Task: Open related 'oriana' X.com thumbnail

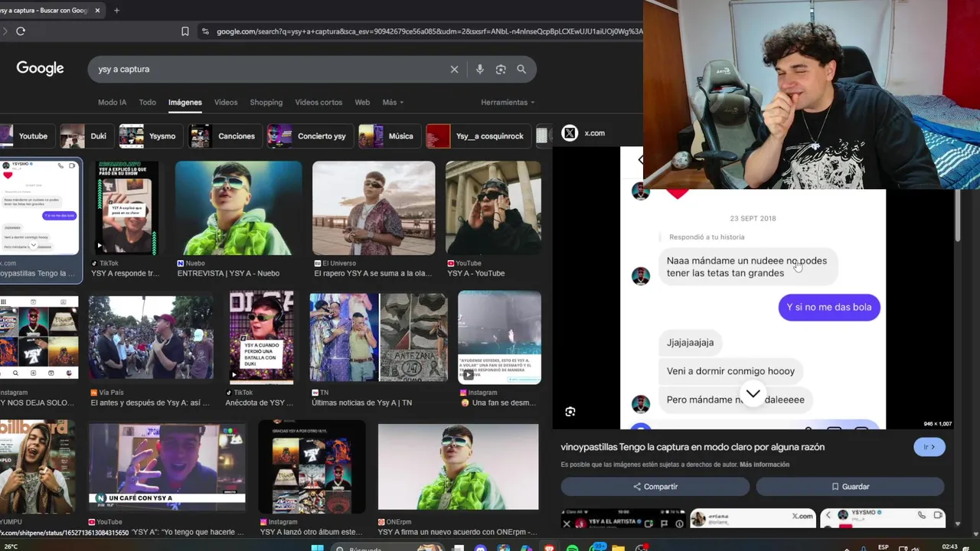Action: click(x=752, y=518)
